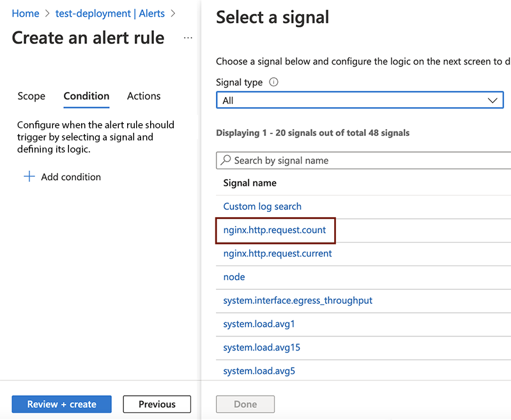Open the node signal link

tap(234, 277)
